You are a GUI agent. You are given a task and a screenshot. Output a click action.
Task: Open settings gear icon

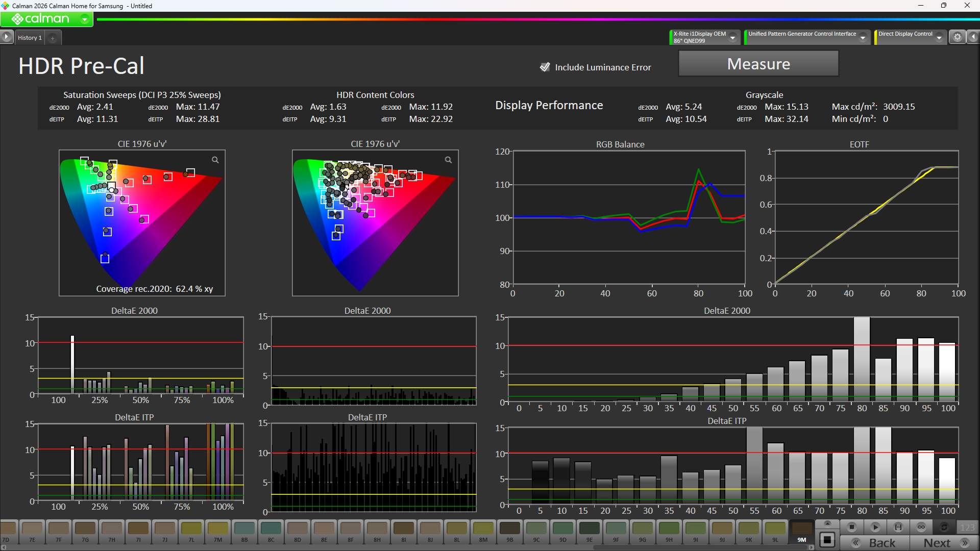958,37
